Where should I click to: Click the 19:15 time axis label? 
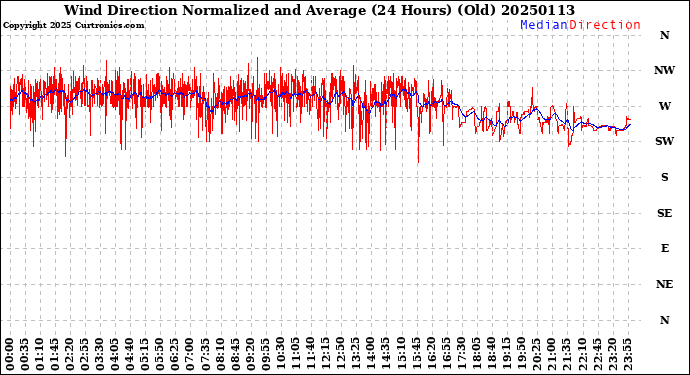(506, 354)
